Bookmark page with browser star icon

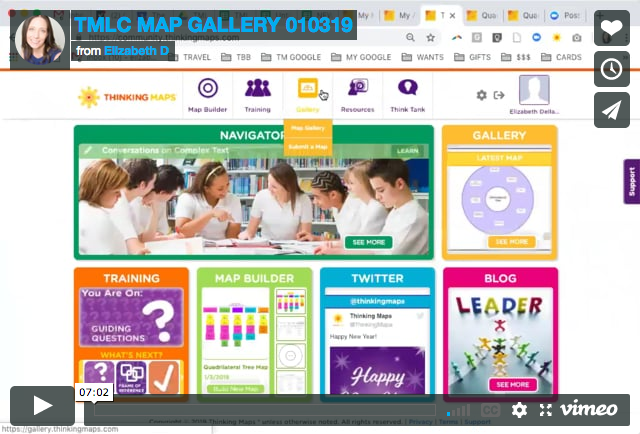tap(431, 38)
